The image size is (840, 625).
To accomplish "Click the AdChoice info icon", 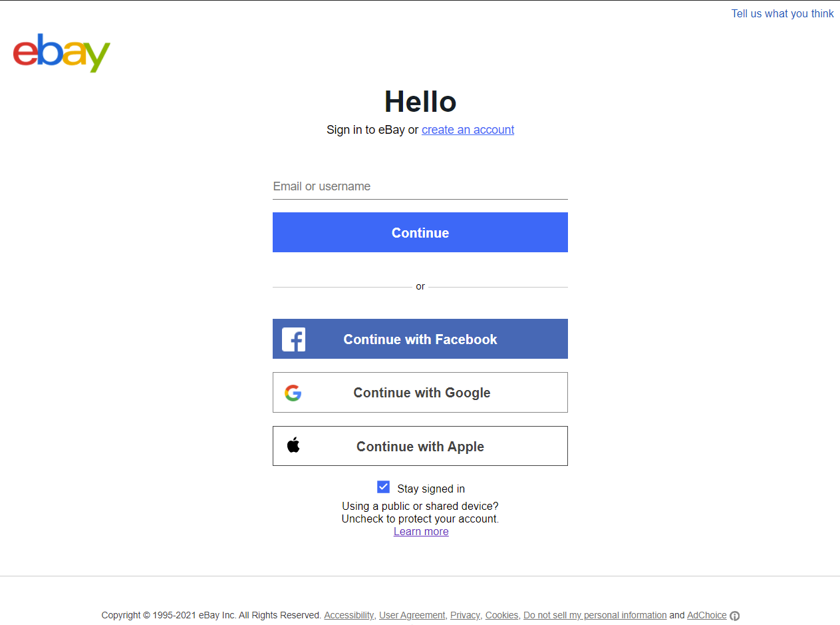I will coord(735,616).
